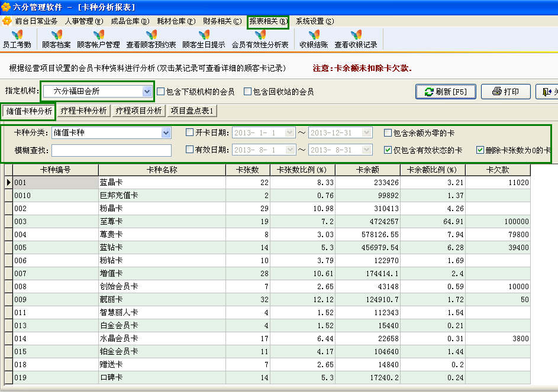This screenshot has width=558, height=392.
Task: Switch to 疗程项目分析 tab
Action: pos(138,111)
